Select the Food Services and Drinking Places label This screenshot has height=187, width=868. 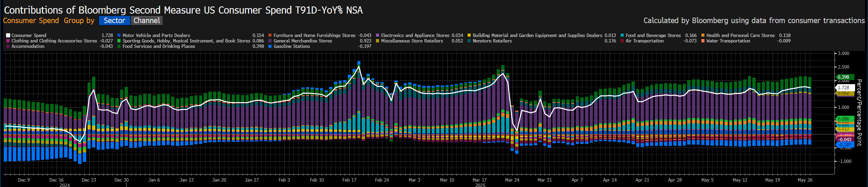159,46
